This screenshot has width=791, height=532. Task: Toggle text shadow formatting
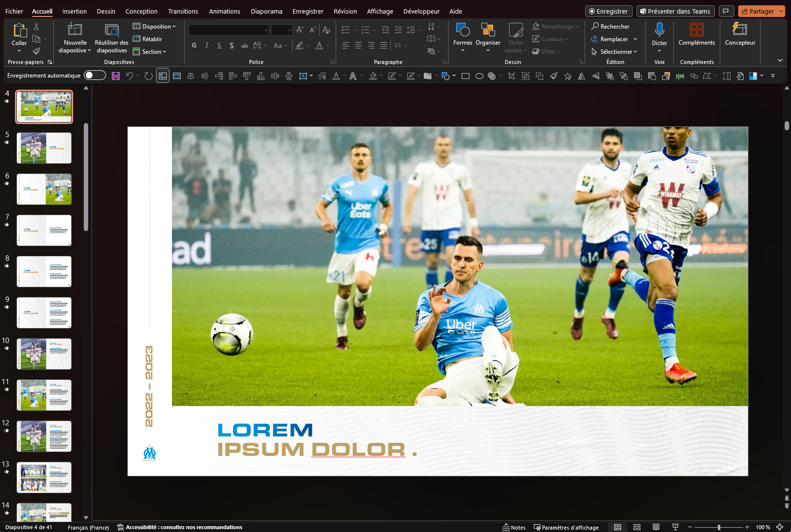click(x=232, y=46)
